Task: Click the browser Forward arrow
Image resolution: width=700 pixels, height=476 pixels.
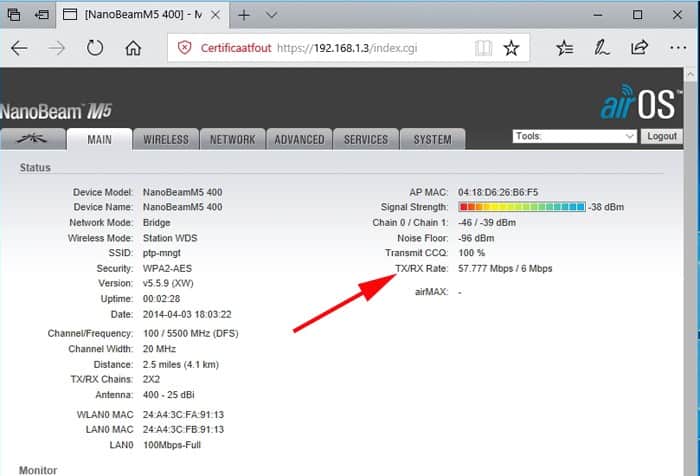Action: point(57,48)
